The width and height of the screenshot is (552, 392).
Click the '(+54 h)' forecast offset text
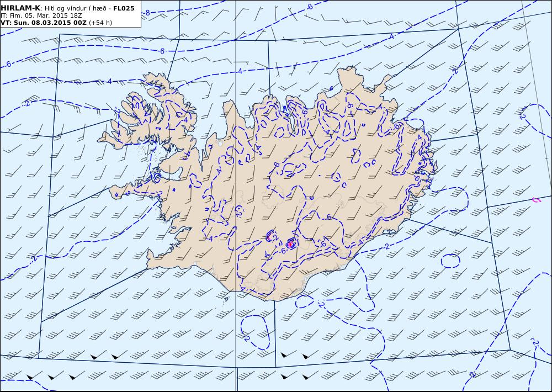(100, 23)
